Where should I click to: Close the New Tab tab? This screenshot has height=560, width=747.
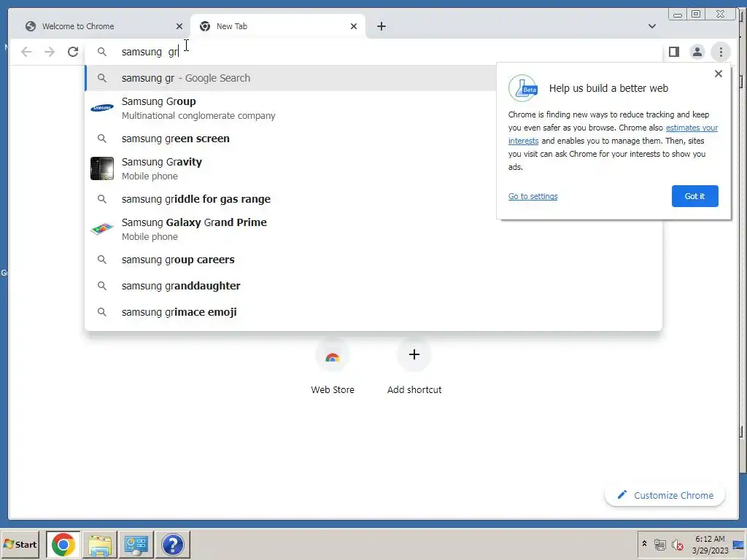(x=354, y=26)
